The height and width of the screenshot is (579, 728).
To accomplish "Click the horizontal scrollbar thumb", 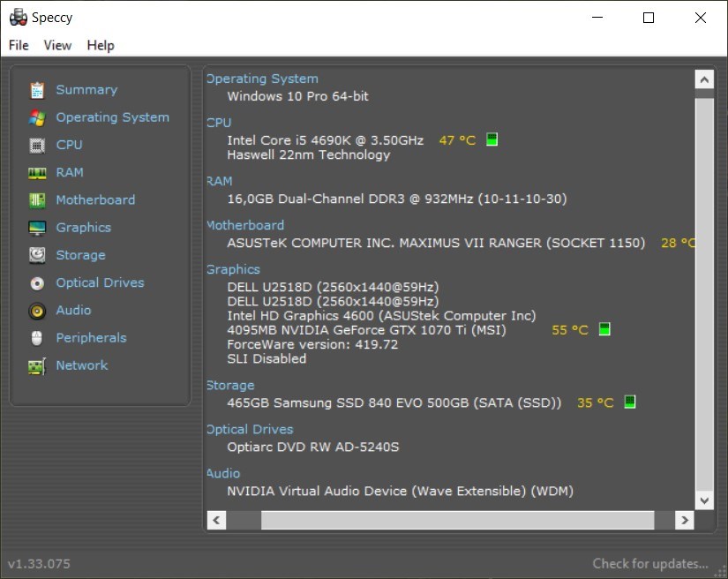I will coord(458,521).
